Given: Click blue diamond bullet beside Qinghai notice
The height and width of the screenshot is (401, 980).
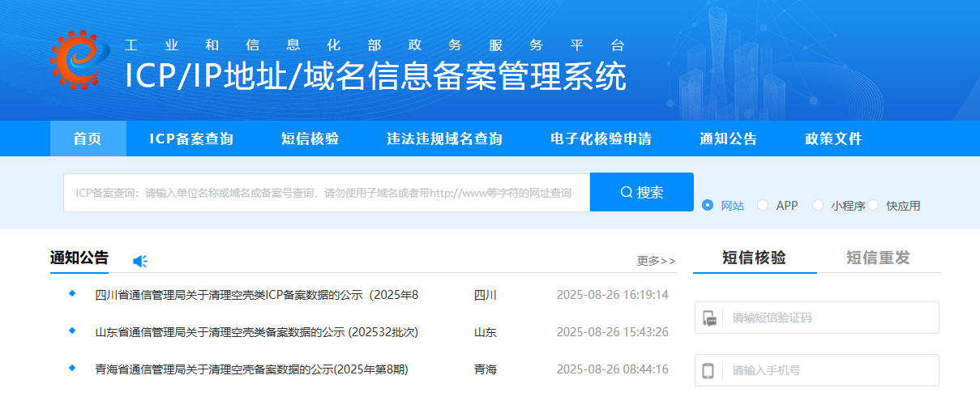Looking at the screenshot, I should 72,369.
